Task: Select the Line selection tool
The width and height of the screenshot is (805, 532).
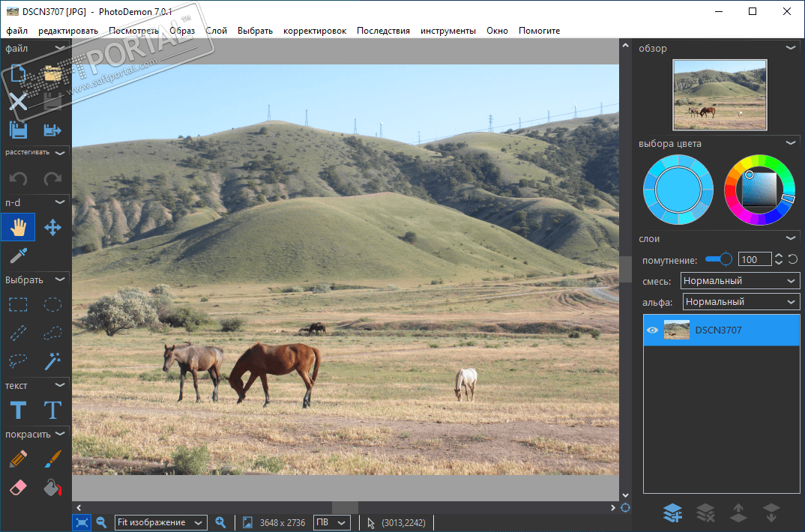Action: coord(18,333)
